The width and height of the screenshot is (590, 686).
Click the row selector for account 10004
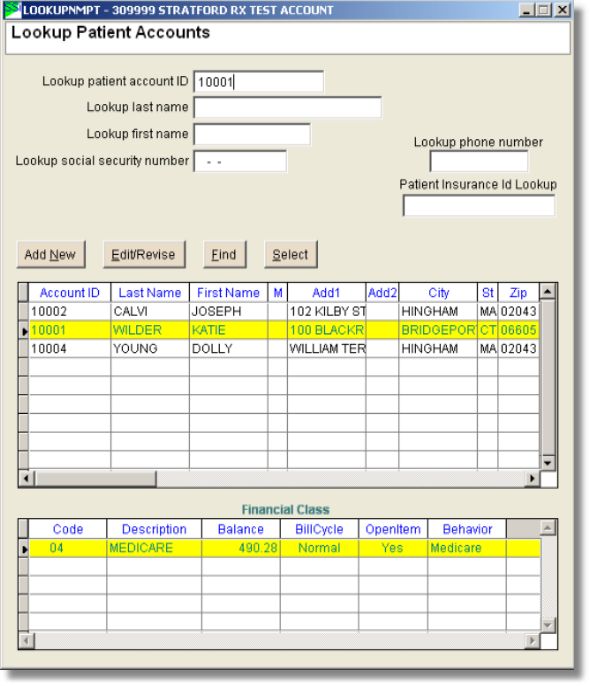click(24, 349)
